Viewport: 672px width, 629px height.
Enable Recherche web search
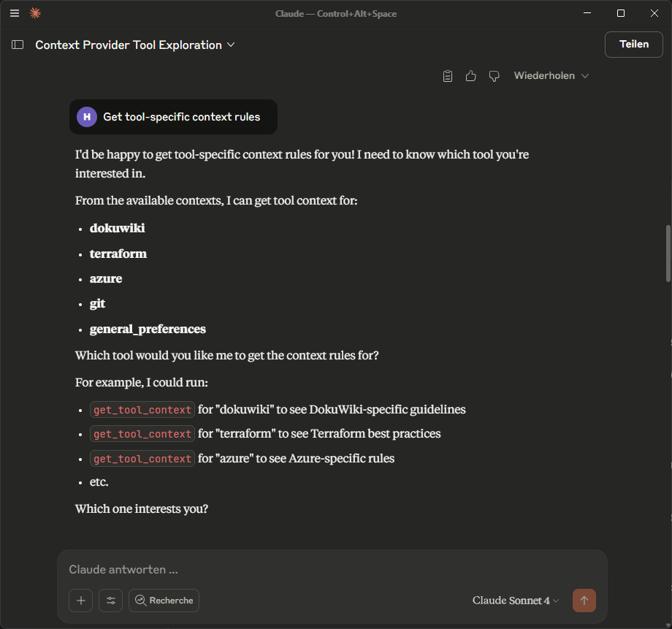(164, 600)
